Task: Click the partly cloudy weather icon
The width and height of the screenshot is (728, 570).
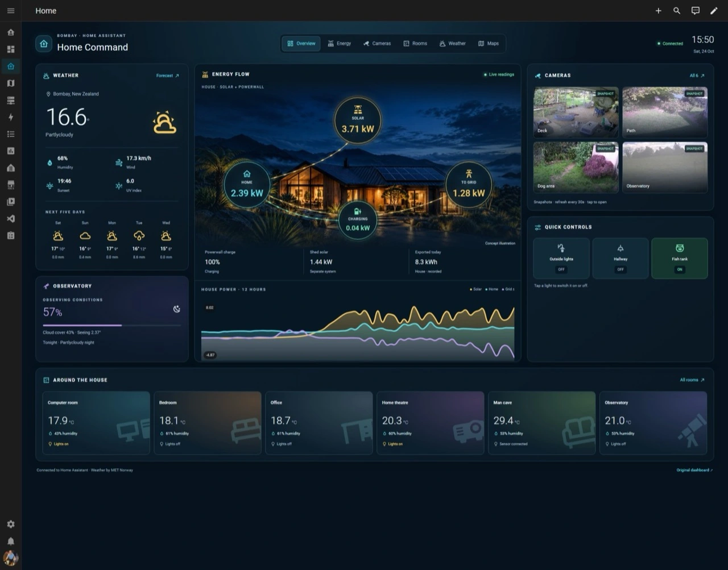Action: [164, 122]
